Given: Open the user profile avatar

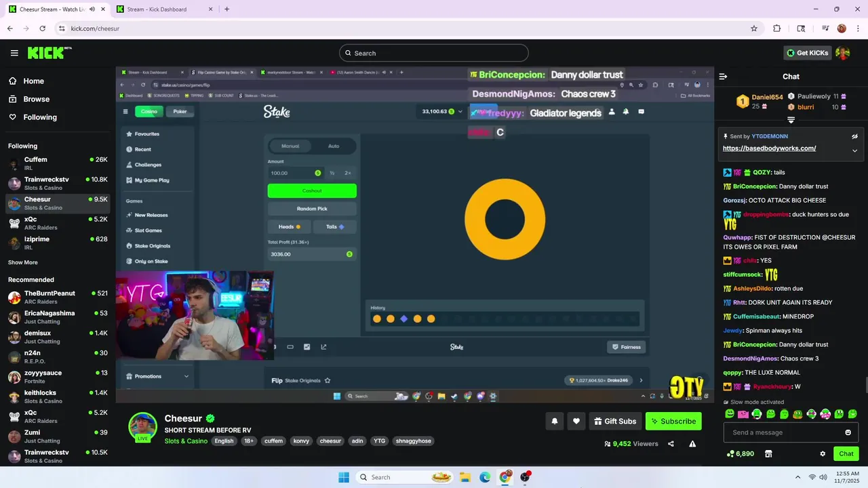Looking at the screenshot, I should pos(842,53).
